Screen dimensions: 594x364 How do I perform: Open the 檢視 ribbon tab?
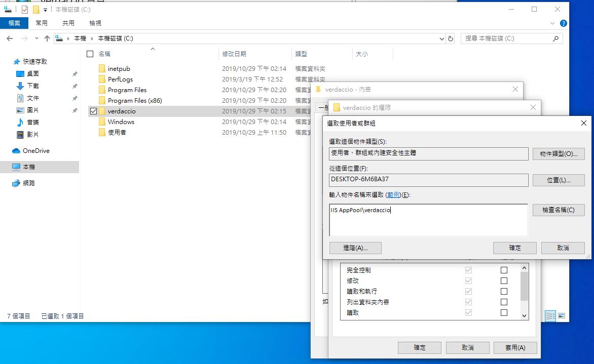[95, 23]
